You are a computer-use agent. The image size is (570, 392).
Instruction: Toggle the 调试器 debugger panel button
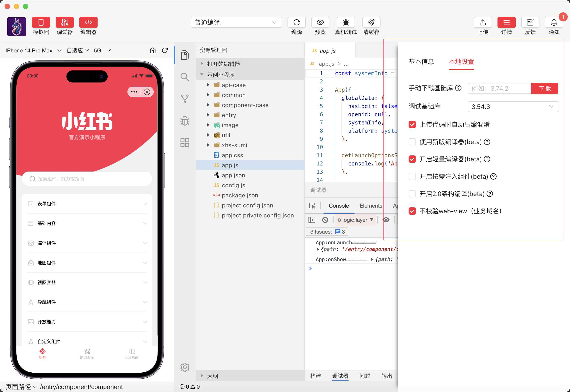(65, 22)
